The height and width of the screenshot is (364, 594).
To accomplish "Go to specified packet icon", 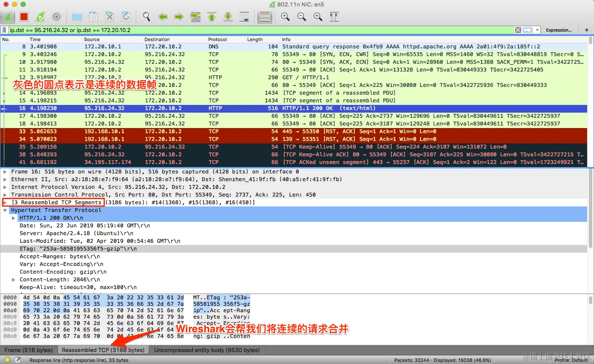I will click(x=195, y=17).
